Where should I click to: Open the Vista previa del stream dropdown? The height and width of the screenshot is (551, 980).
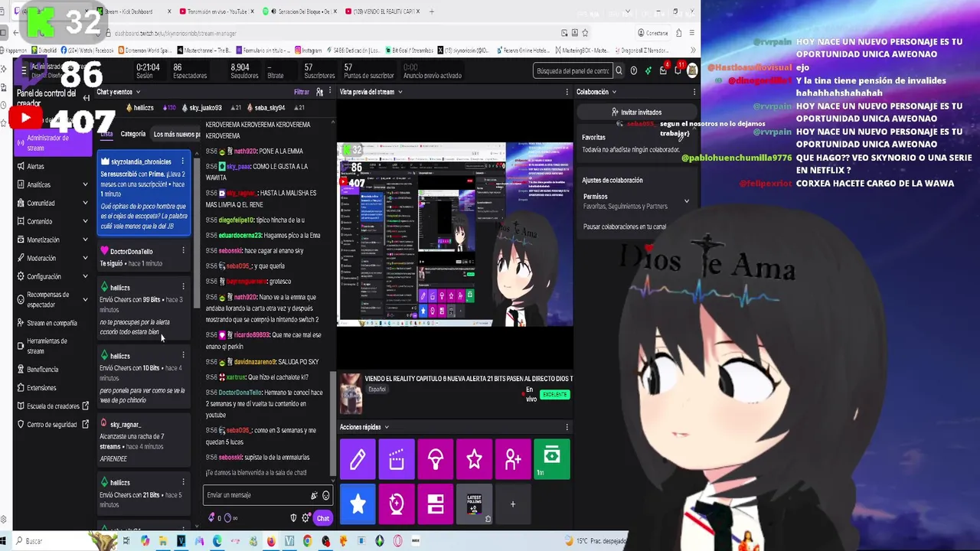pos(371,92)
